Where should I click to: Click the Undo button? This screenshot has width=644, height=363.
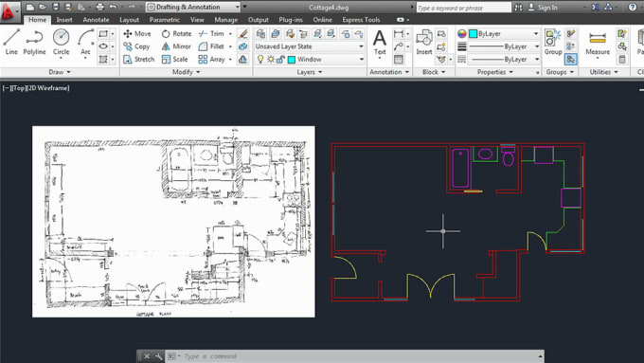(x=113, y=7)
